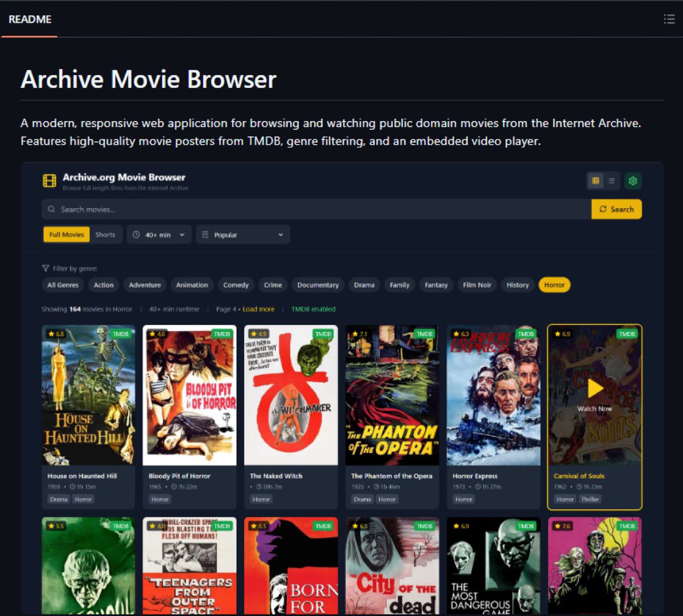This screenshot has width=683, height=616.
Task: Open the README outline list icon
Action: click(669, 19)
